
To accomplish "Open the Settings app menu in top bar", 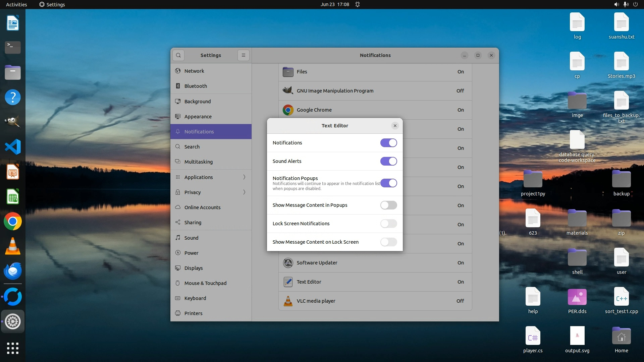I will pyautogui.click(x=52, y=4).
